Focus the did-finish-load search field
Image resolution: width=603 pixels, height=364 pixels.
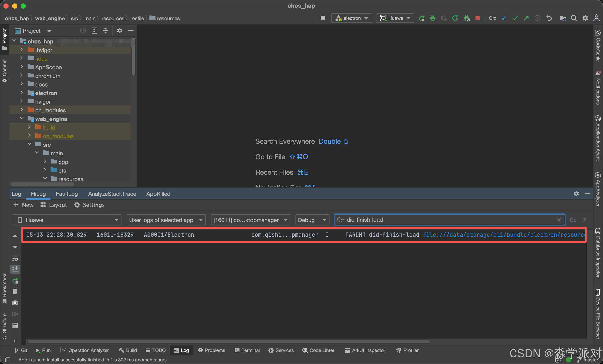pyautogui.click(x=450, y=220)
